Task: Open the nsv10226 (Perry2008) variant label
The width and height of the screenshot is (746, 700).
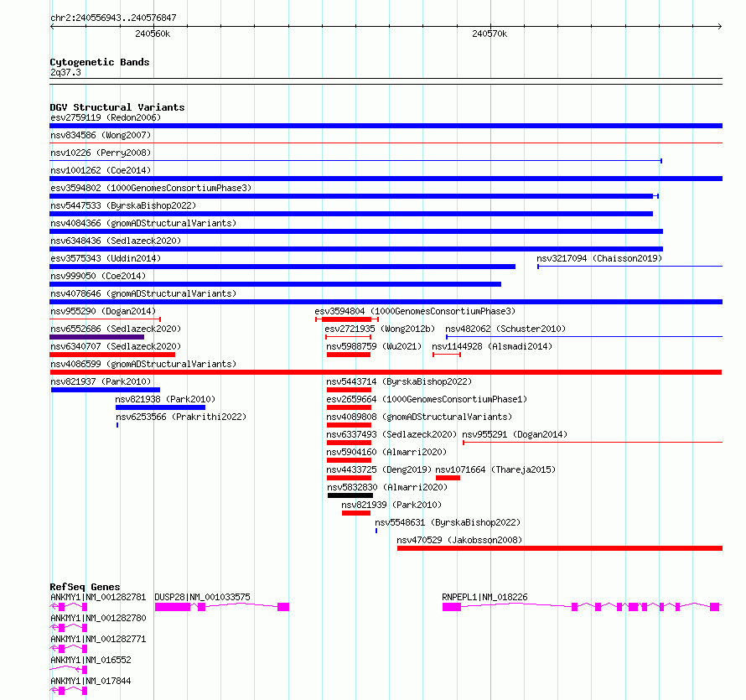Action: (x=101, y=153)
